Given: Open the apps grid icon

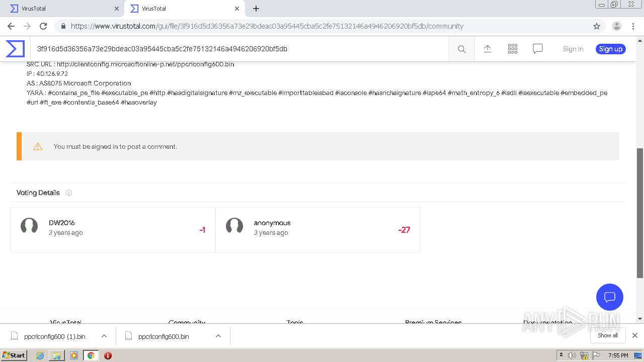Looking at the screenshot, I should [512, 49].
